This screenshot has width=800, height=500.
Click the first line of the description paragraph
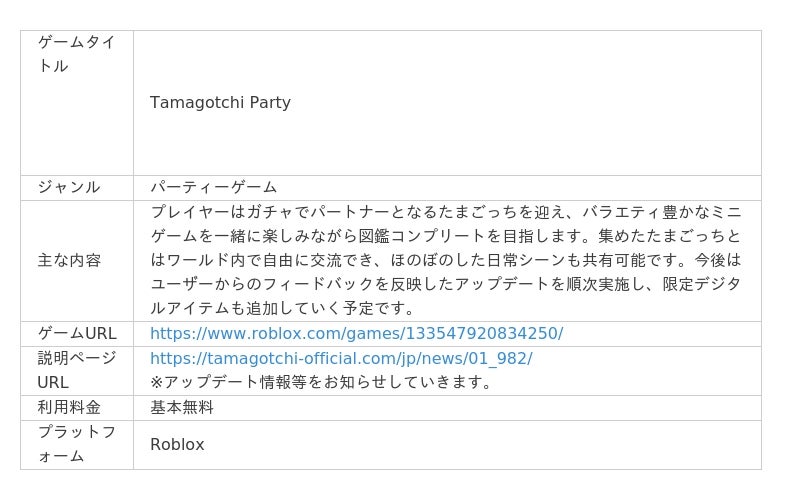tap(445, 212)
